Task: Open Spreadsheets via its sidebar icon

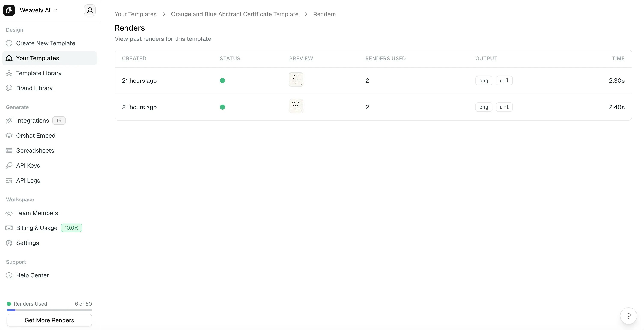Action: (x=9, y=150)
